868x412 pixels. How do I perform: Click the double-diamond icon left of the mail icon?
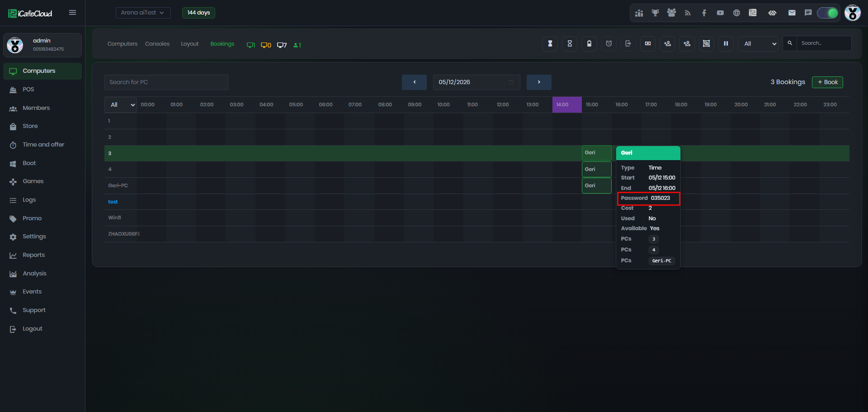(x=772, y=13)
